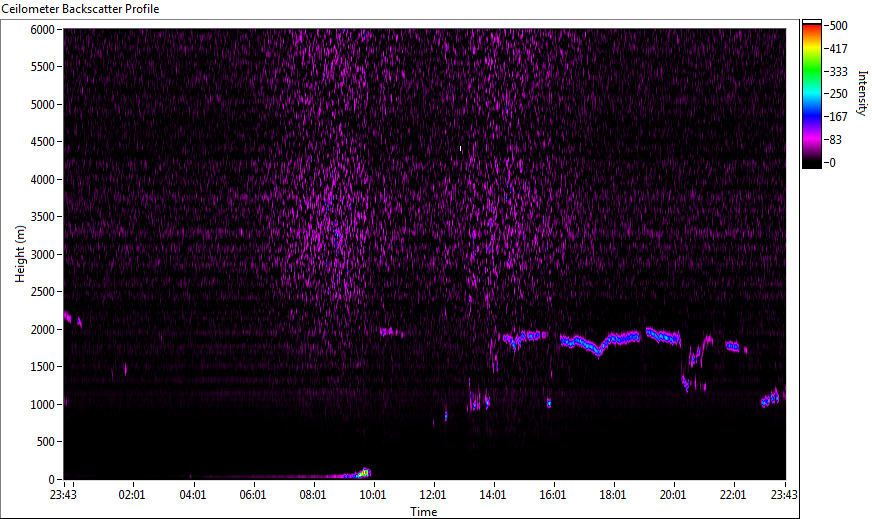Click the V-shaped cloud layer near 18:01
The width and height of the screenshot is (872, 519).
click(600, 343)
